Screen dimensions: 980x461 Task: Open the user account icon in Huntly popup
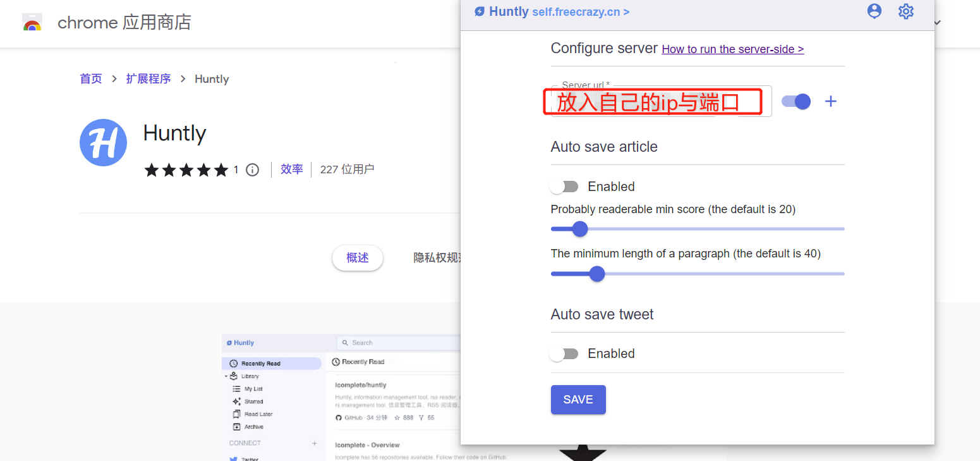click(x=874, y=11)
